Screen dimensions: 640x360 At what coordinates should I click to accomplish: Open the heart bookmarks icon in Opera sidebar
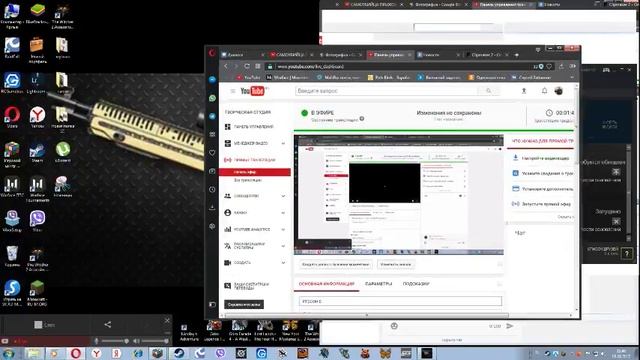(212, 153)
